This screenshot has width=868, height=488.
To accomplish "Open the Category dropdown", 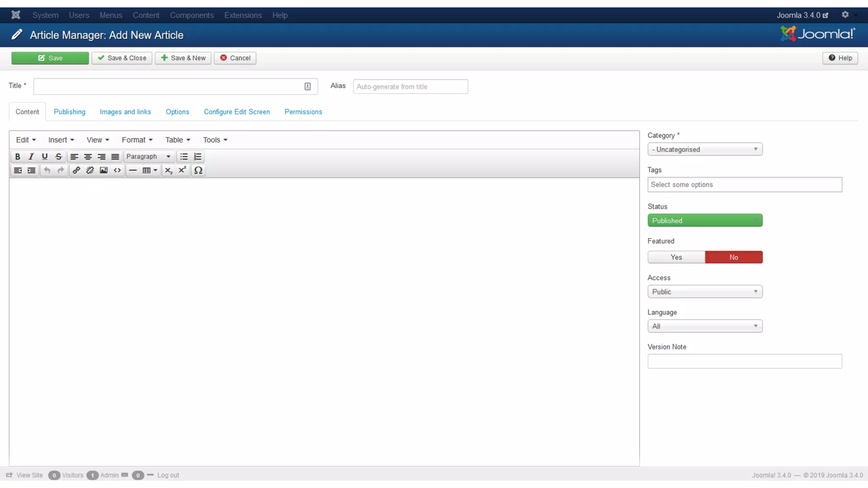I will pos(704,150).
